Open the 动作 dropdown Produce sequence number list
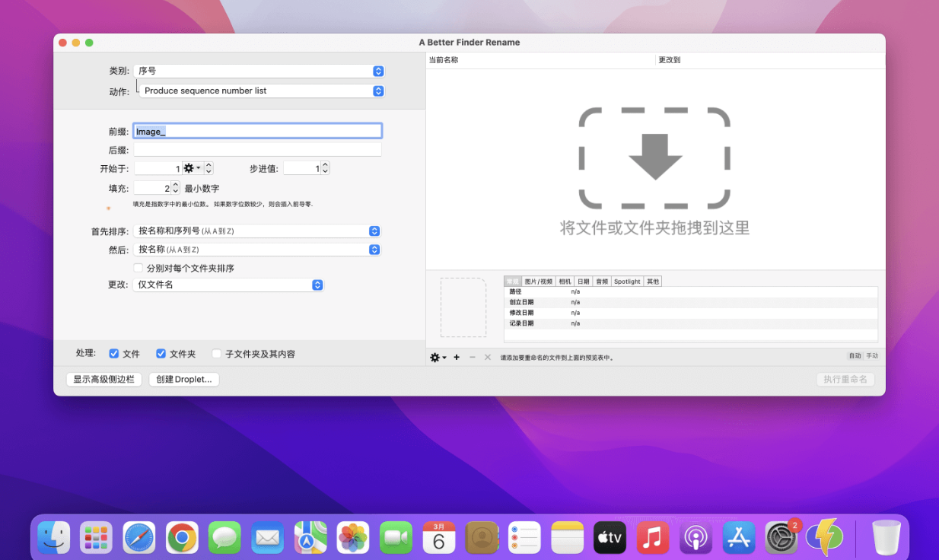Image resolution: width=939 pixels, height=560 pixels. (x=262, y=91)
